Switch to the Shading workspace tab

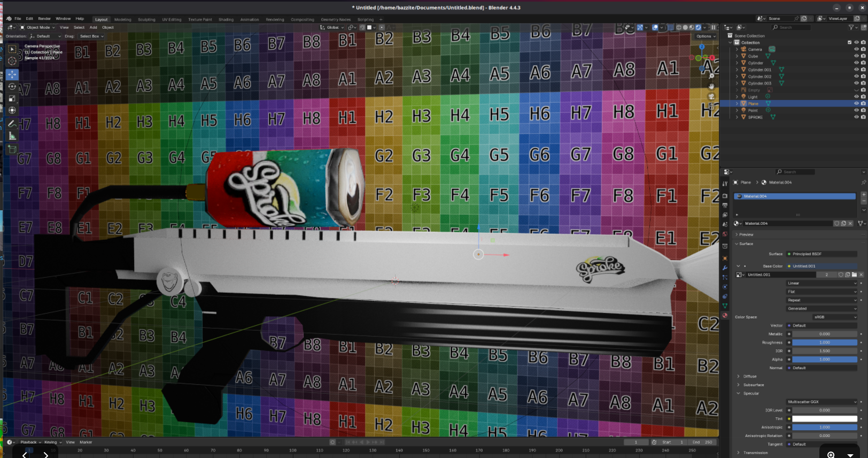[226, 19]
